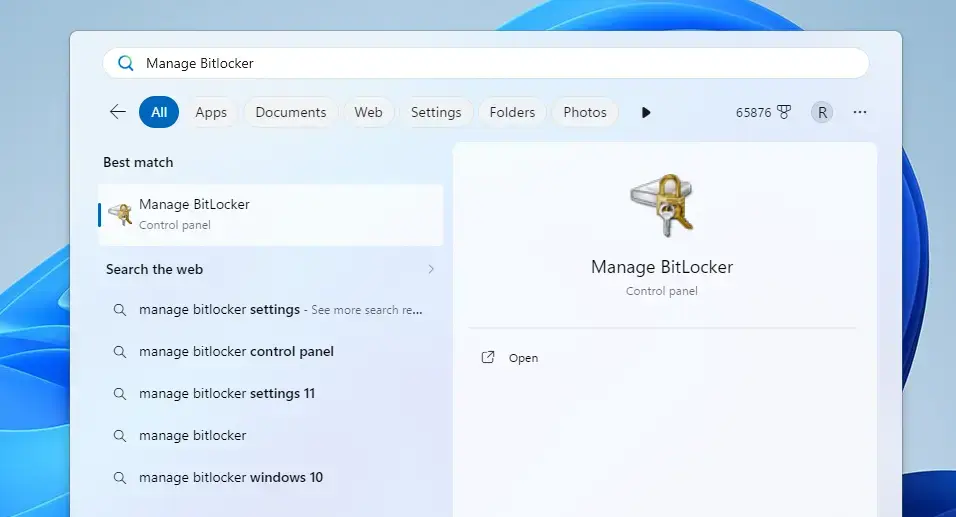Click the large BitLocker lock icon in preview
Screen dimensions: 956x517
(662, 205)
